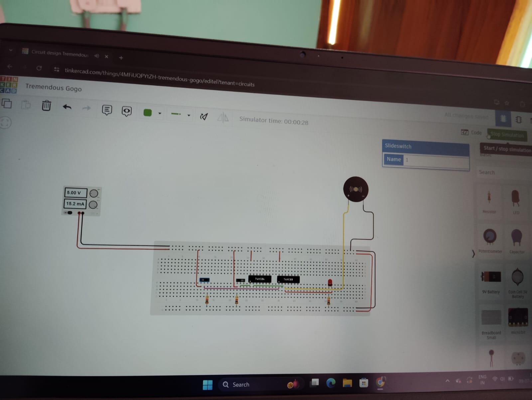Click the browser address bar URL

pyautogui.click(x=160, y=77)
